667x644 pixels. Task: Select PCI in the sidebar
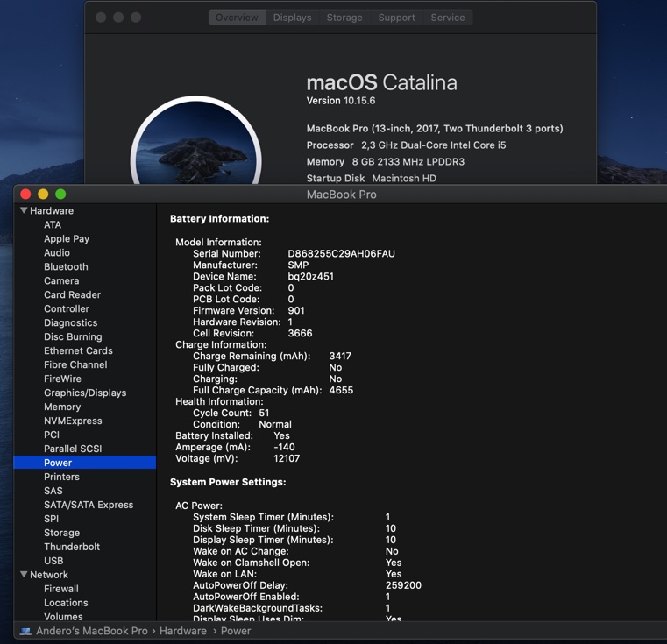[52, 435]
